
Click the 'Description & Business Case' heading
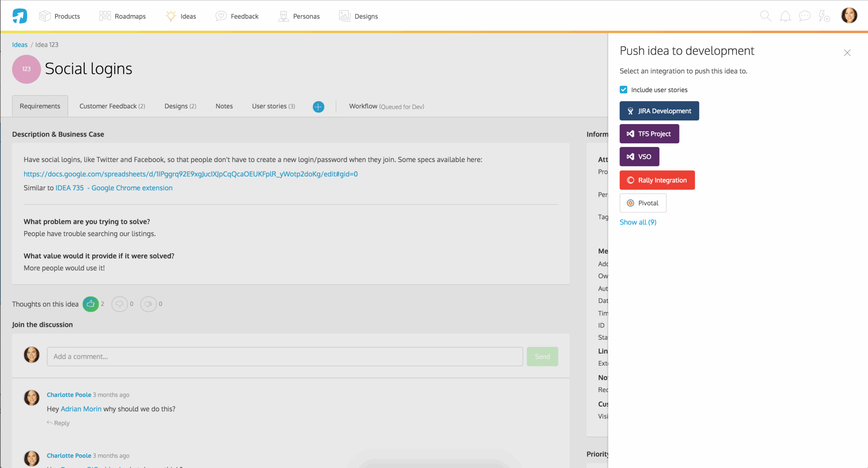(58, 134)
